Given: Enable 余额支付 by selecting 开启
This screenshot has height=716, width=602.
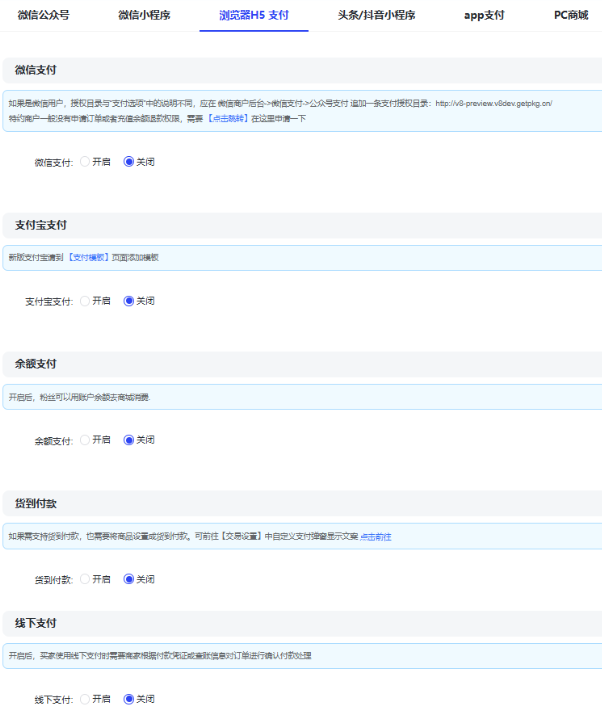Looking at the screenshot, I should [x=85, y=440].
